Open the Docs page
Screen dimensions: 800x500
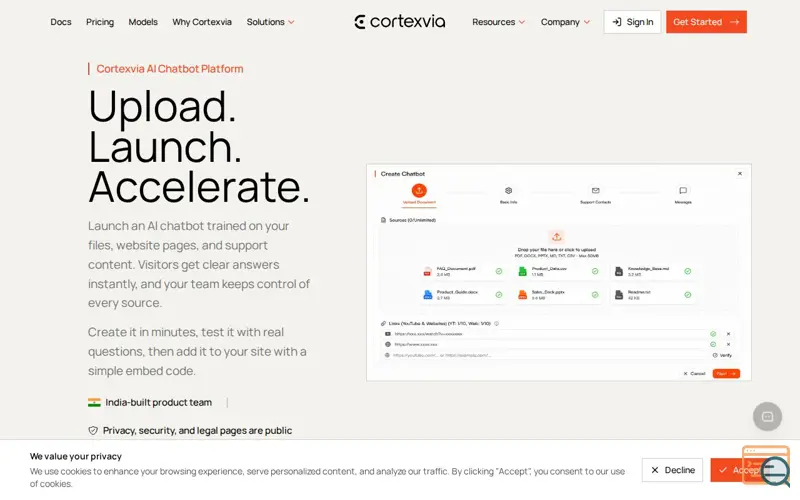coord(61,22)
